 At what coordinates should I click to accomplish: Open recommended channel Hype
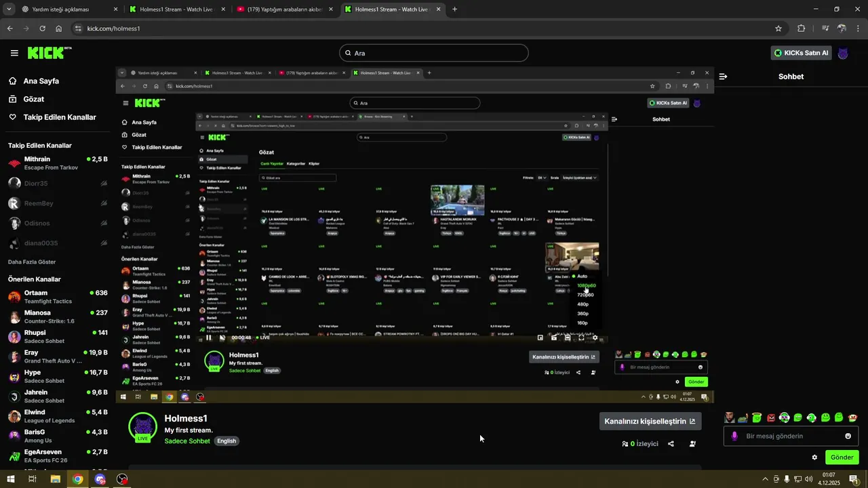tap(58, 376)
